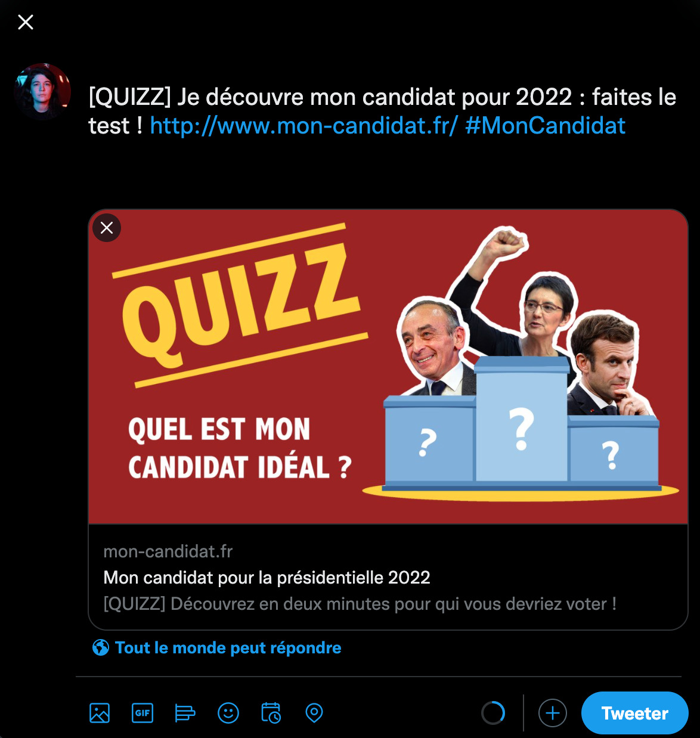700x738 pixels.
Task: Add another tweet with the plus button
Action: tap(553, 713)
